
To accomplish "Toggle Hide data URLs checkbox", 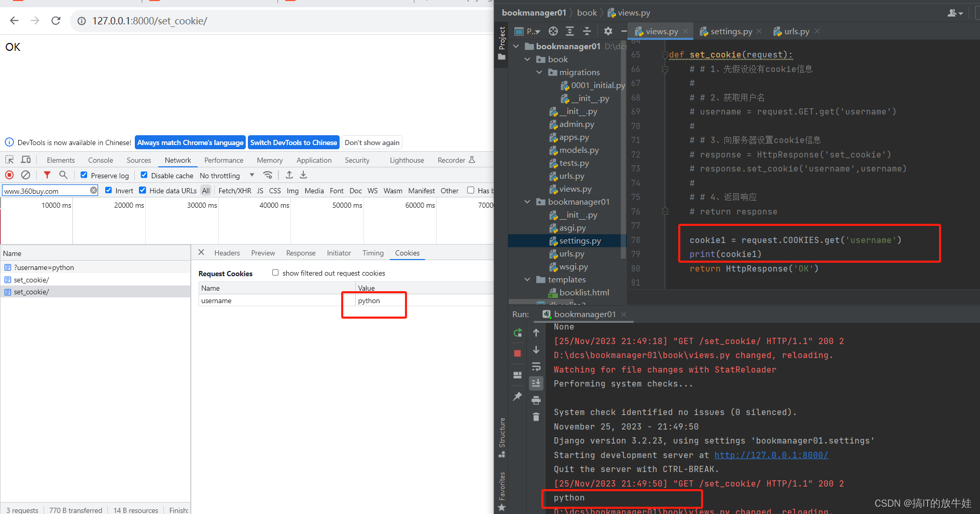I will (x=143, y=190).
